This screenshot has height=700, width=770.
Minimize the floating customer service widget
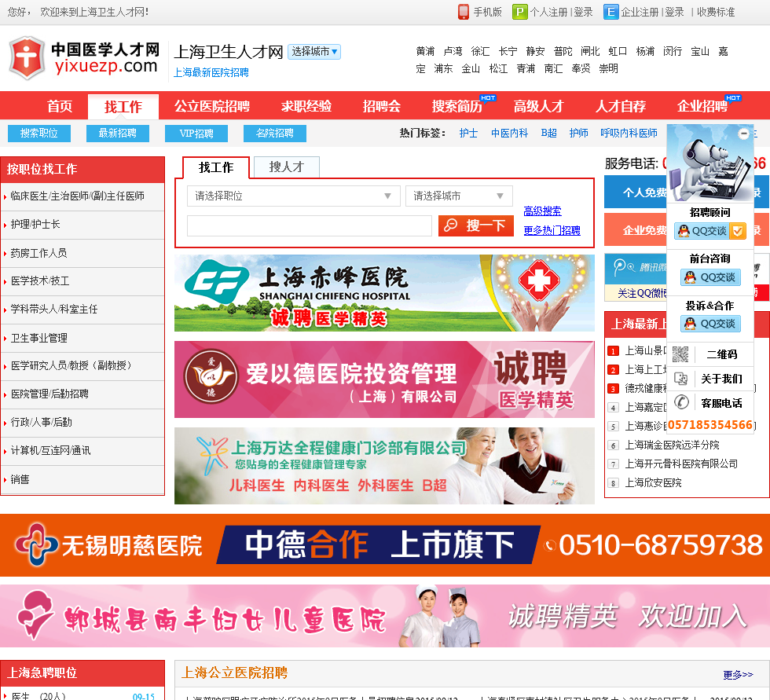coord(743,134)
